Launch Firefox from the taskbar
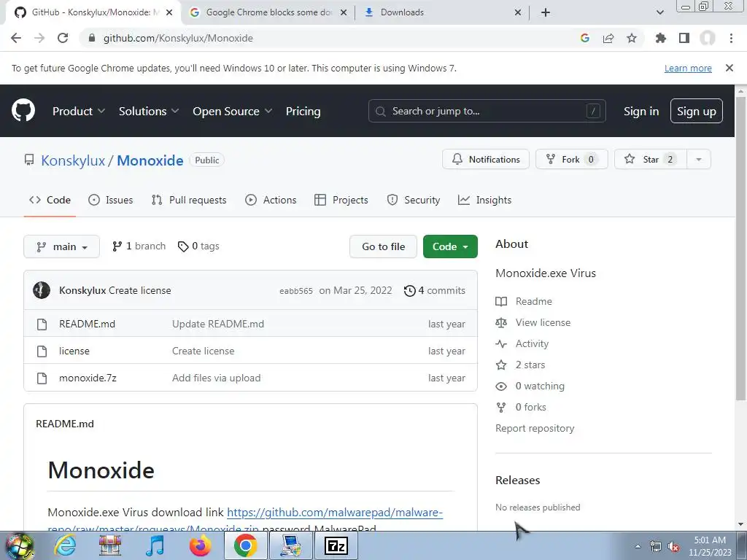Viewport: 747px width, 560px height. [x=200, y=545]
